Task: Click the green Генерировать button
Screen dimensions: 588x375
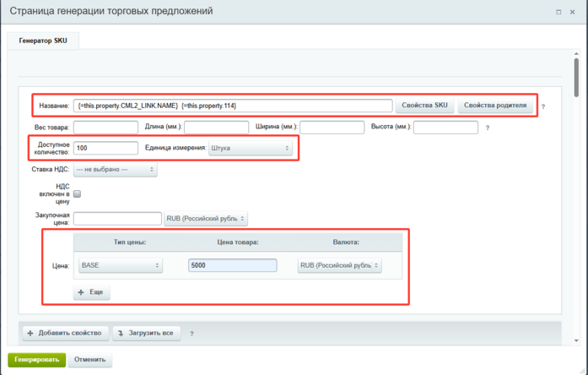Action: [37, 360]
